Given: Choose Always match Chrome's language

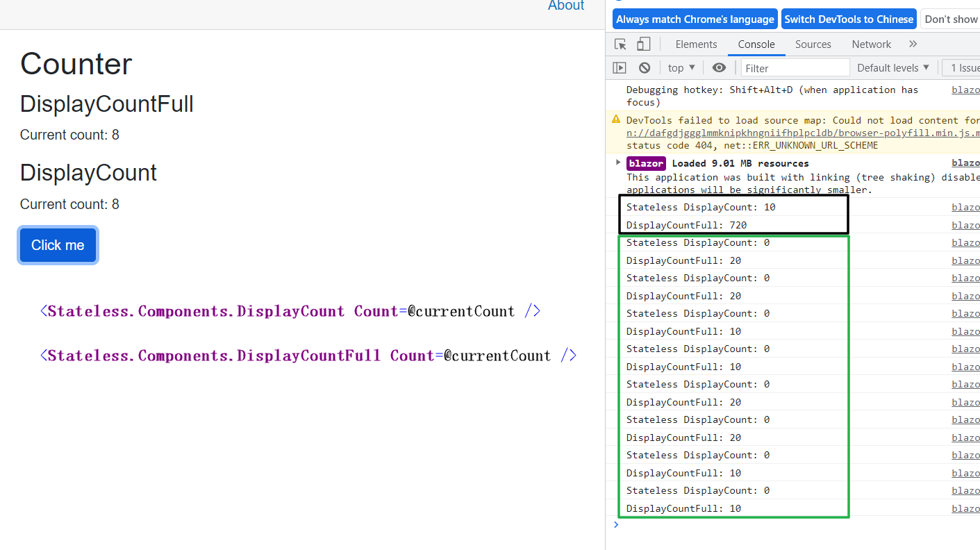Looking at the screenshot, I should [695, 19].
